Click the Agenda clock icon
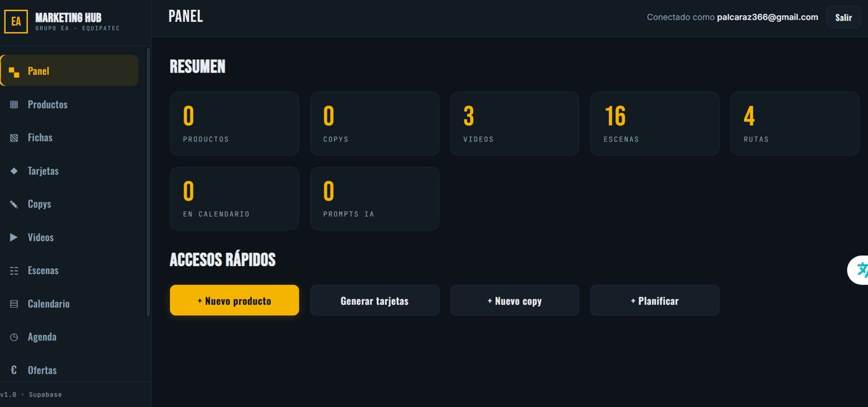The height and width of the screenshot is (407, 868). click(14, 337)
